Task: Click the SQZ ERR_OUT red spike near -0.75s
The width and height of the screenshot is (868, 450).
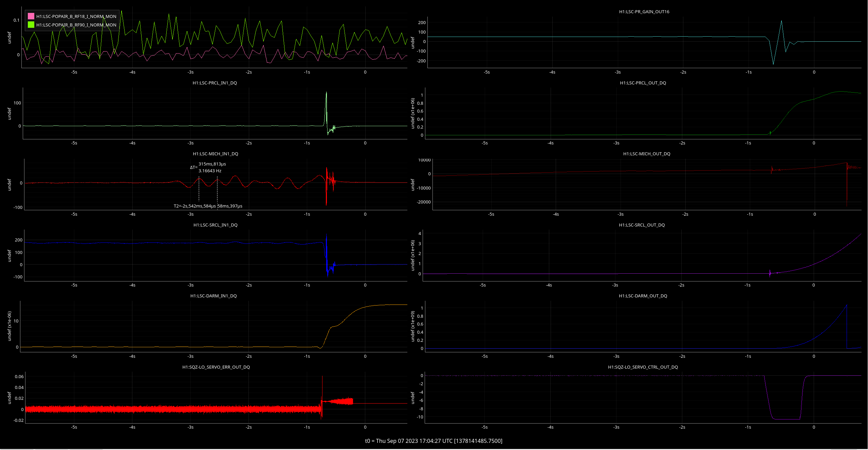Action: [x=322, y=397]
